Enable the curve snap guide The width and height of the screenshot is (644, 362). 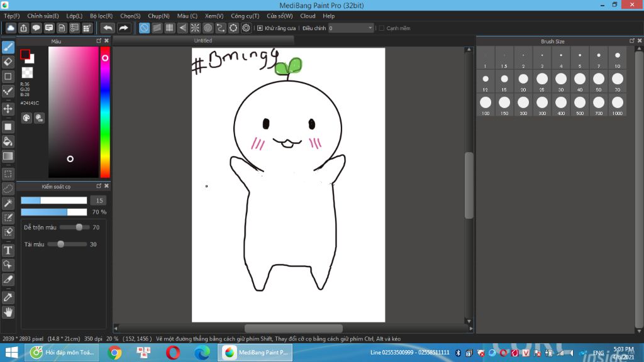pos(221,28)
